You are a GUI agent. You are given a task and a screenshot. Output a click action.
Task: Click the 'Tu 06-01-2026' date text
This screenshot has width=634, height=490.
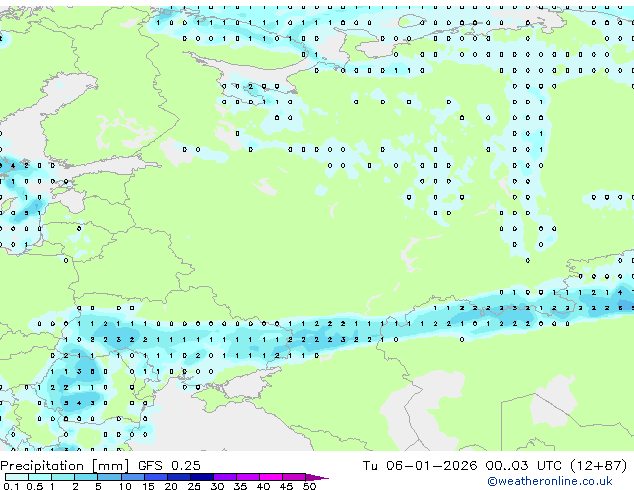click(x=420, y=466)
